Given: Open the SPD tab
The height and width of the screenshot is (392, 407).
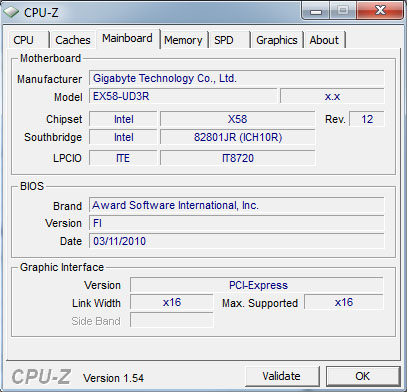Looking at the screenshot, I should click(x=229, y=40).
